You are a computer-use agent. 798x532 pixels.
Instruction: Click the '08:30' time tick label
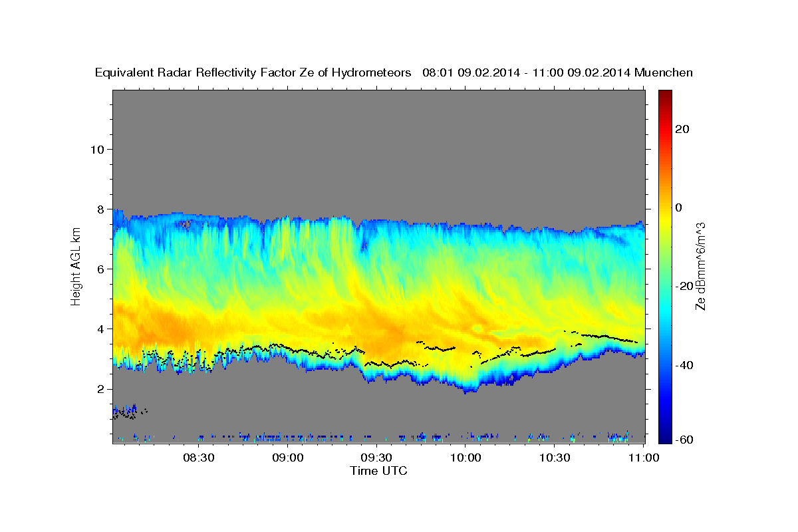198,458
